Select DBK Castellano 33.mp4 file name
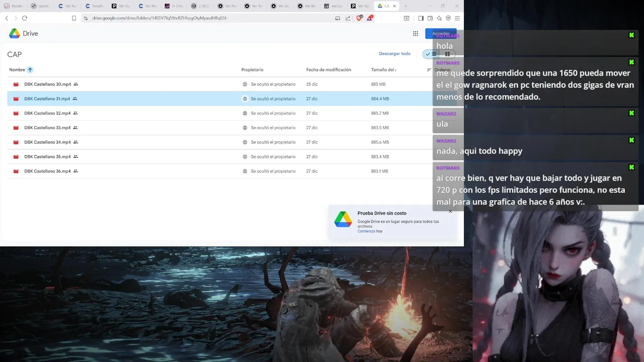The width and height of the screenshot is (644, 362). [x=47, y=128]
